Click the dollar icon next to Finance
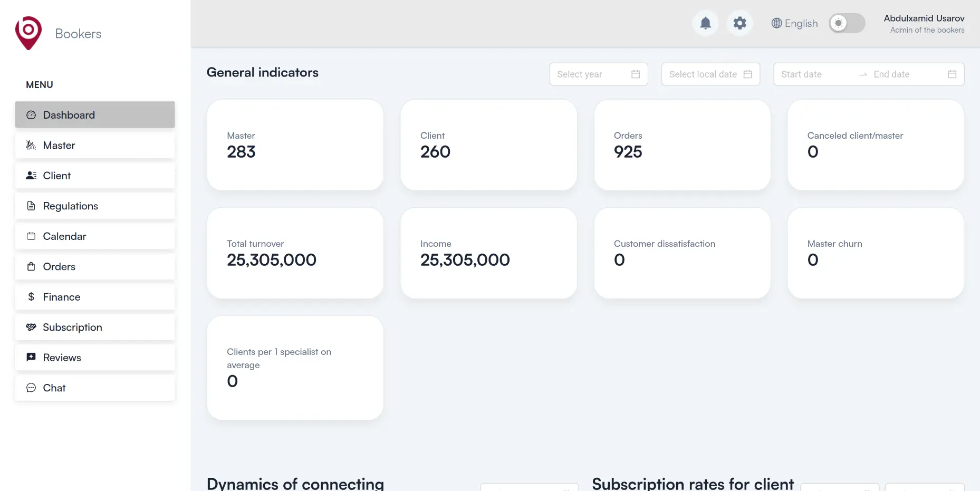This screenshot has width=980, height=491. (31, 297)
